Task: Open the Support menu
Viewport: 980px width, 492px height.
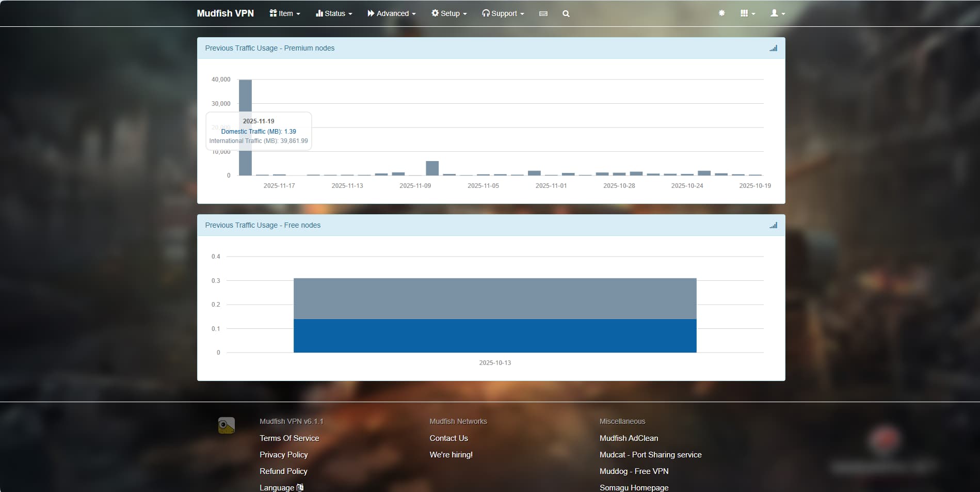Action: point(503,13)
